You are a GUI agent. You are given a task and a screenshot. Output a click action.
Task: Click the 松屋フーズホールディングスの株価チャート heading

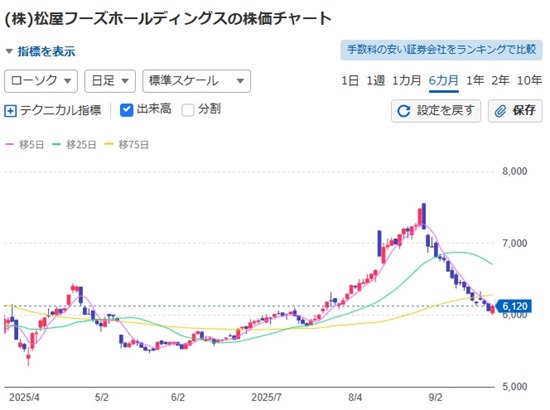pos(168,19)
